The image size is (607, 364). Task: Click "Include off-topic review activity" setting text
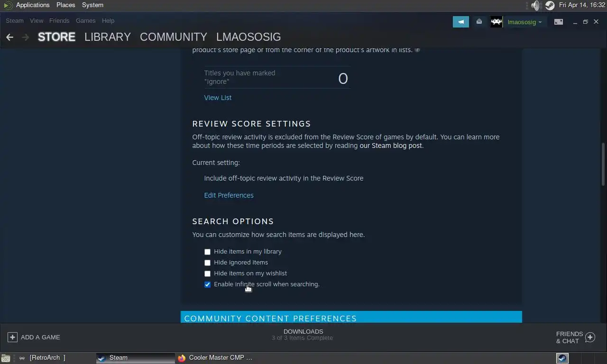pos(284,178)
